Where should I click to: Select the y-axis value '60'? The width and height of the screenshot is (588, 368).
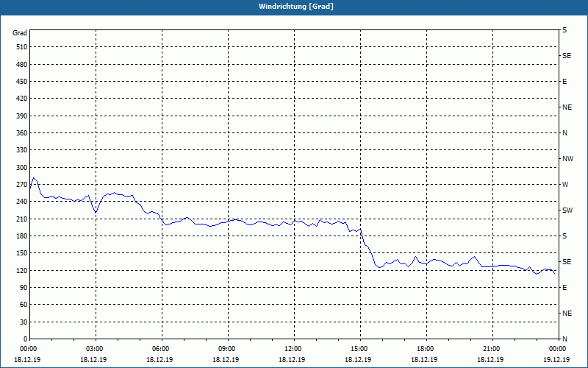coord(24,305)
